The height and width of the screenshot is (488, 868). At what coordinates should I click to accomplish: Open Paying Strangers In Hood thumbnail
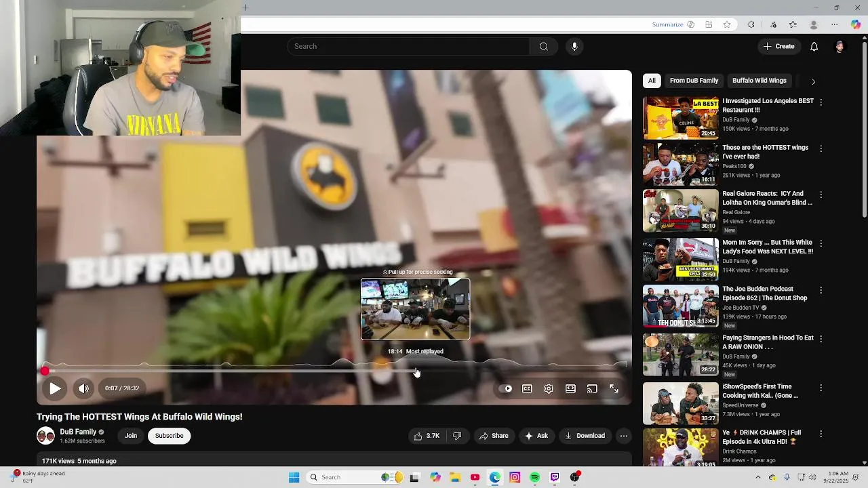pos(681,354)
